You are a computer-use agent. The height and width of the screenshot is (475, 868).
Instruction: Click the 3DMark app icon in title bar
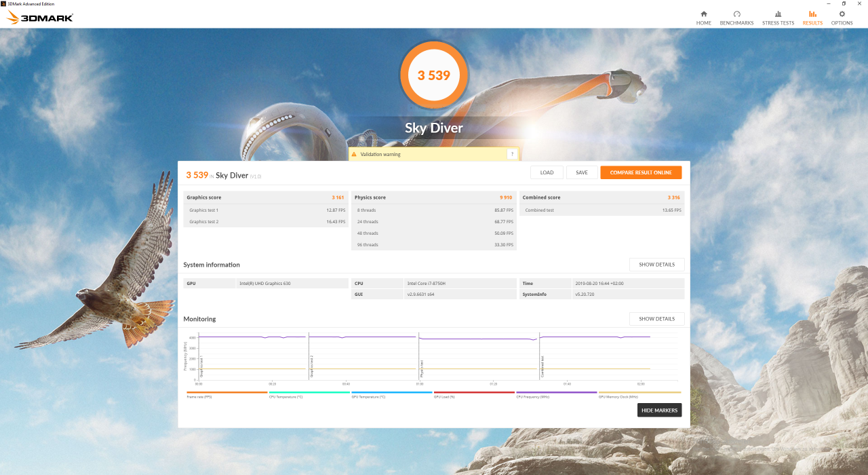coord(3,3)
